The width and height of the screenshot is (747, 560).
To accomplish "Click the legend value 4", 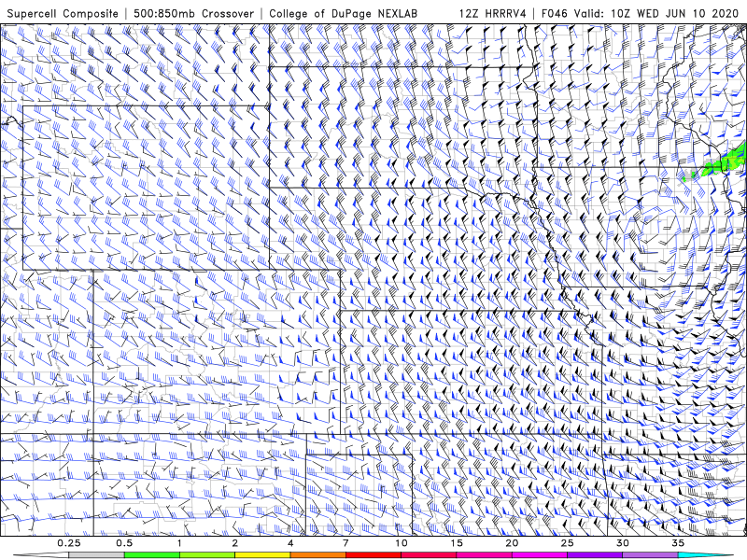I will pyautogui.click(x=290, y=543).
